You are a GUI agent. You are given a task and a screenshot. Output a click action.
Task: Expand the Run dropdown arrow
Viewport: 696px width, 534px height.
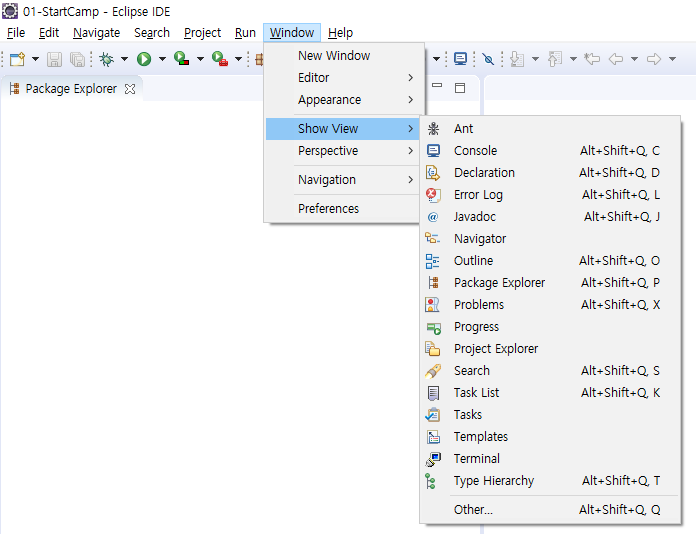[162, 59]
